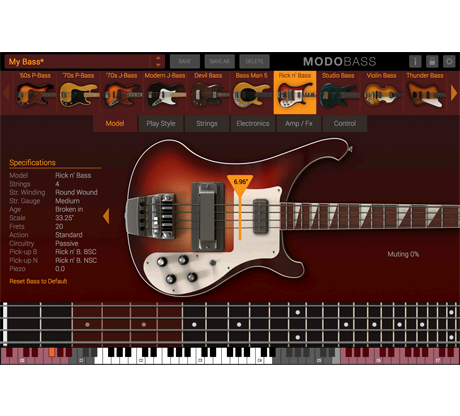Pick the Modern J-Bass model
460x416 pixels.
[x=165, y=92]
